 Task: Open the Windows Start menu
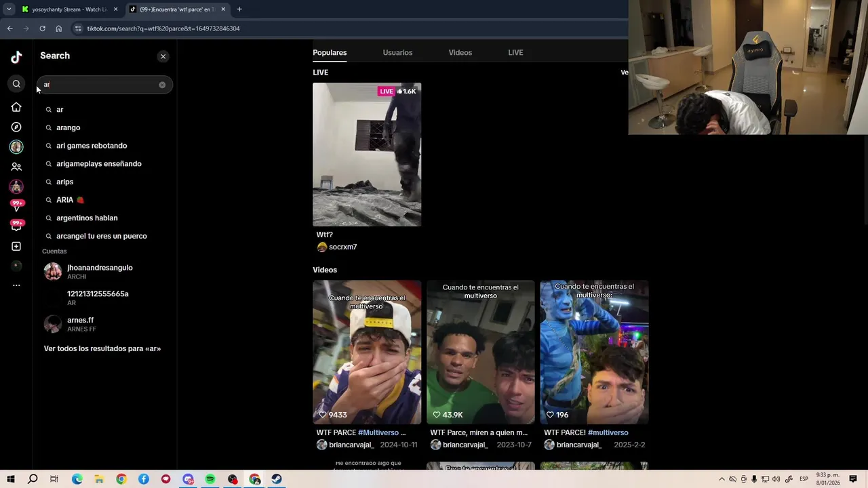11,479
